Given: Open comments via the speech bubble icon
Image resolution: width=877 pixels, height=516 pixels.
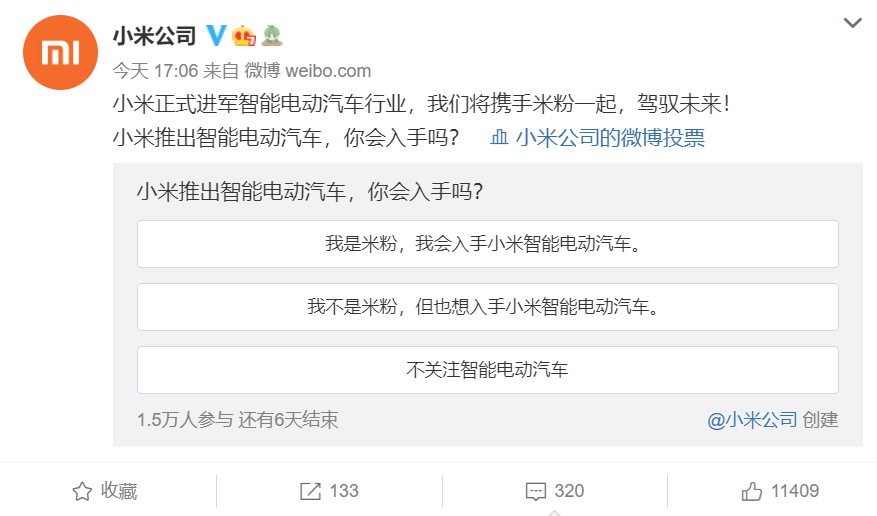Looking at the screenshot, I should click(536, 491).
